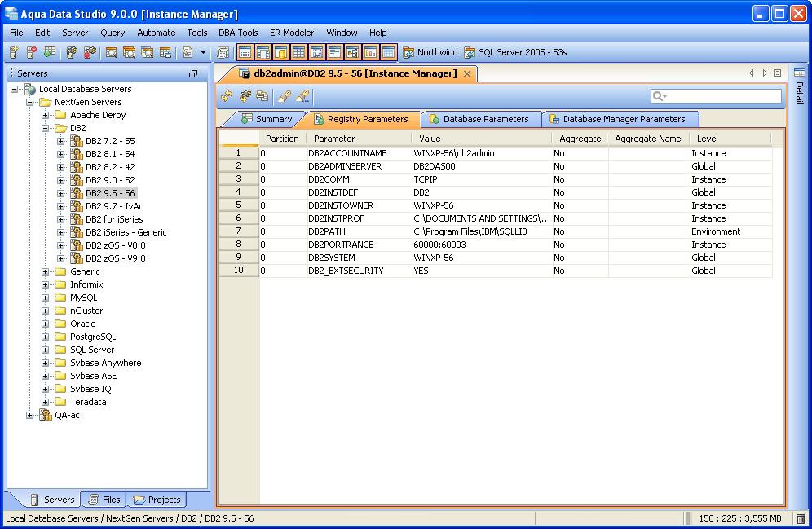Viewport: 812px width, 529px height.
Task: Click the brush with dots icon in Instance Manager toolbar
Action: click(302, 95)
